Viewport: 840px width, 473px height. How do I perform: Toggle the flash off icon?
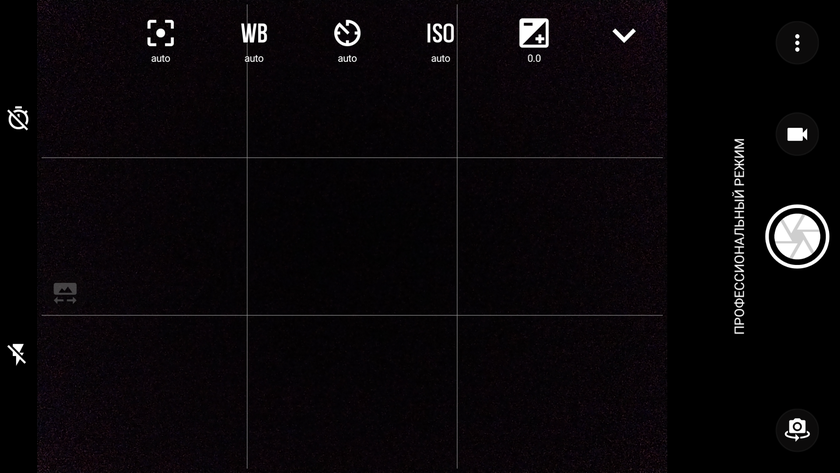(17, 354)
